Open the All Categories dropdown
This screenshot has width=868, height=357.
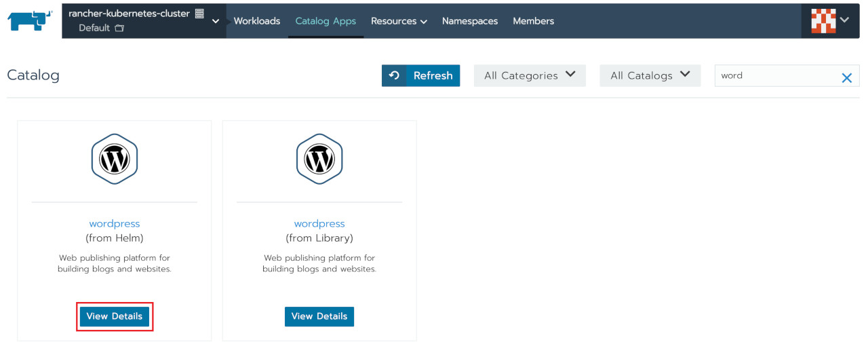coord(530,75)
